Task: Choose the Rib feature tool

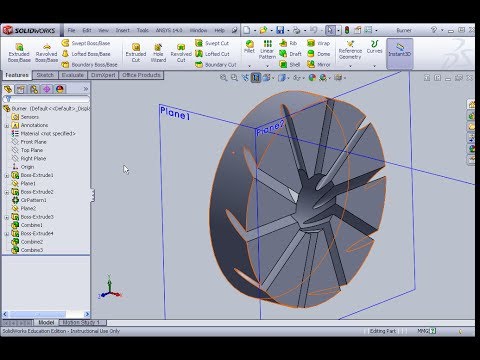Action: pyautogui.click(x=288, y=43)
